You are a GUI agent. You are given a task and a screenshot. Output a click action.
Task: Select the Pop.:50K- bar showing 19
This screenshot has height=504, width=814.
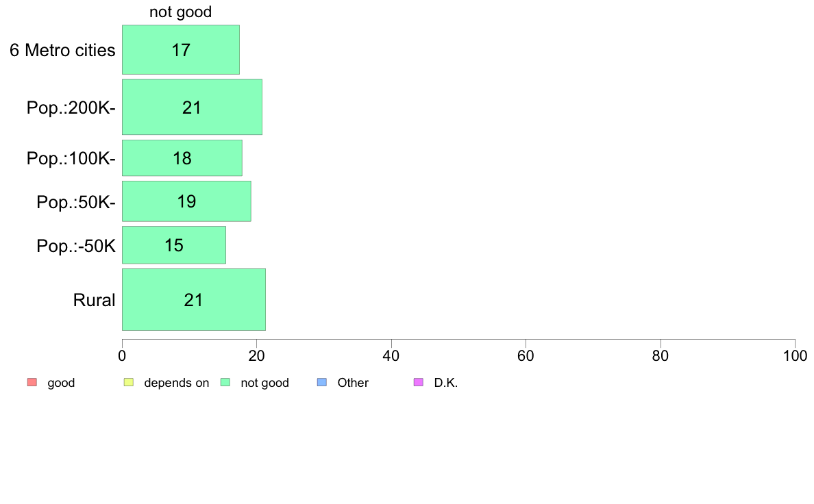click(x=186, y=201)
